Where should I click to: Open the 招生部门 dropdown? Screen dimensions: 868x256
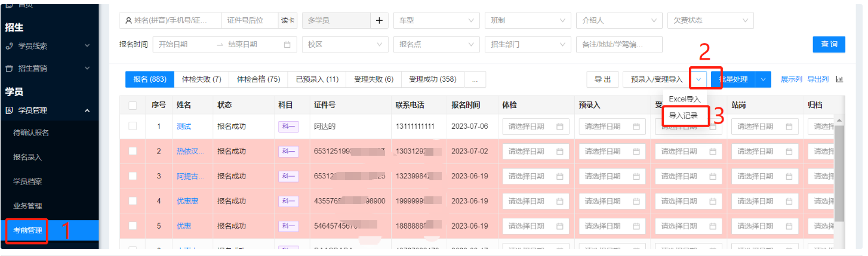[x=527, y=44]
